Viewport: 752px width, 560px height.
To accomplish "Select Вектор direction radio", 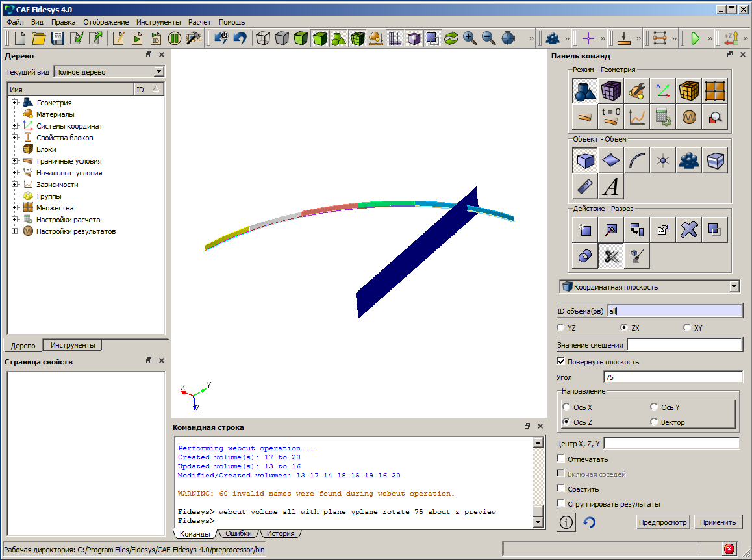I will [x=654, y=422].
